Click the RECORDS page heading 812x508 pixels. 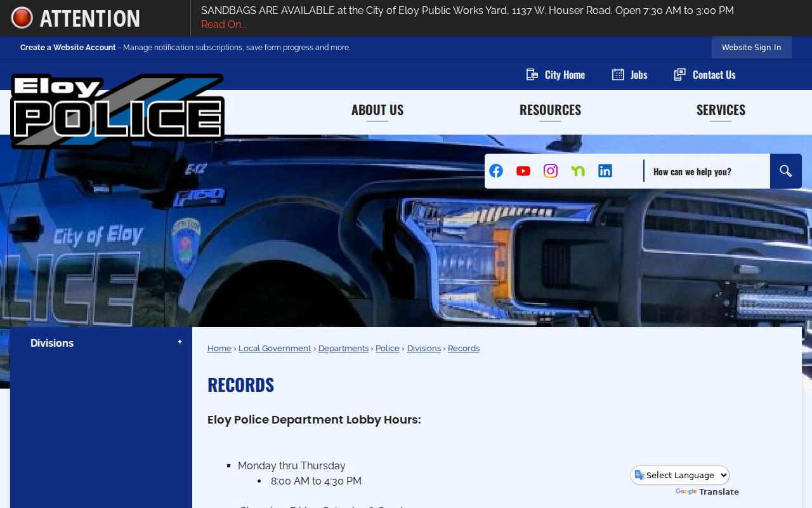tap(241, 385)
